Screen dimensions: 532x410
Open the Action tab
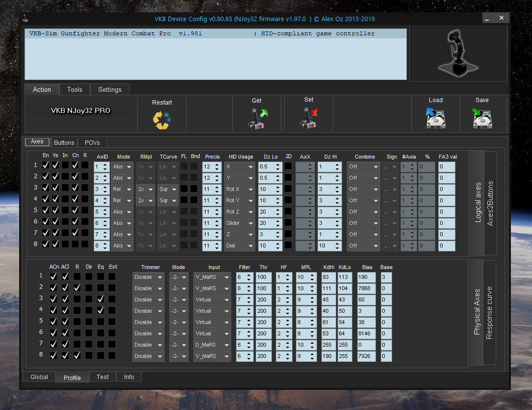42,89
